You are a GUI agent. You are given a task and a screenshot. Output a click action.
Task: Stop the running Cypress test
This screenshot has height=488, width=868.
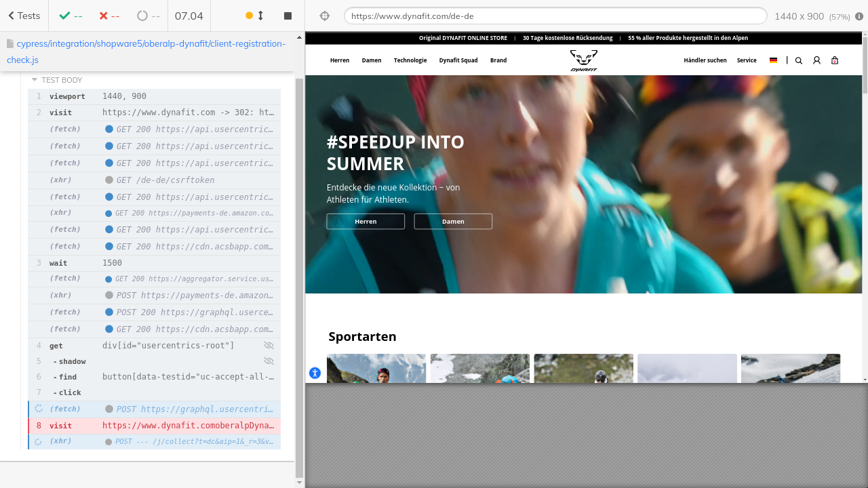click(x=288, y=16)
